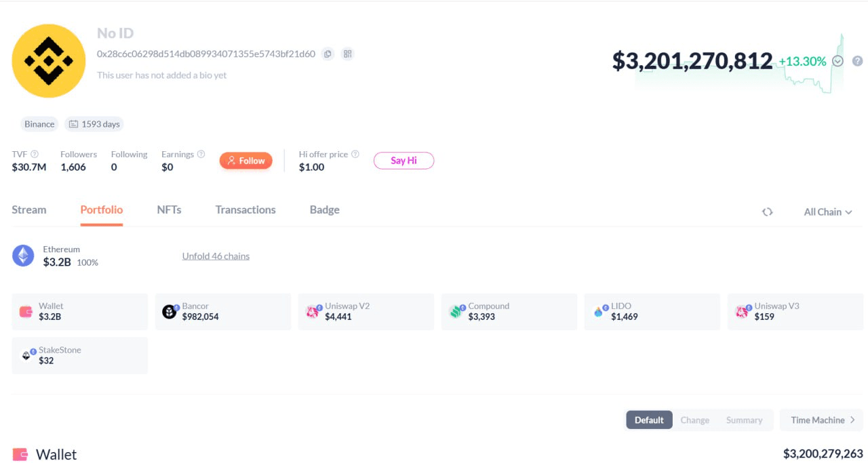
Task: Show the address QR code icon
Action: pos(347,54)
